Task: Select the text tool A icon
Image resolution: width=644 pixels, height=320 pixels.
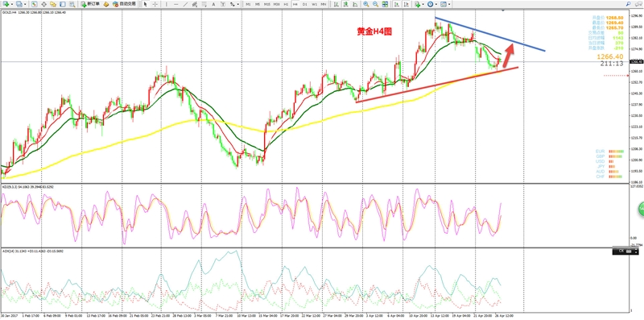Action: 213,4
